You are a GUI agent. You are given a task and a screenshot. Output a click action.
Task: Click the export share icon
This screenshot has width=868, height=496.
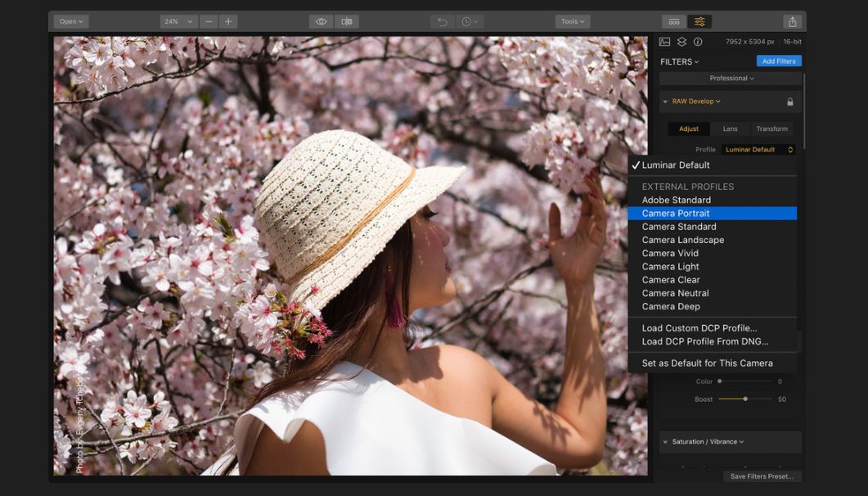[x=792, y=21]
